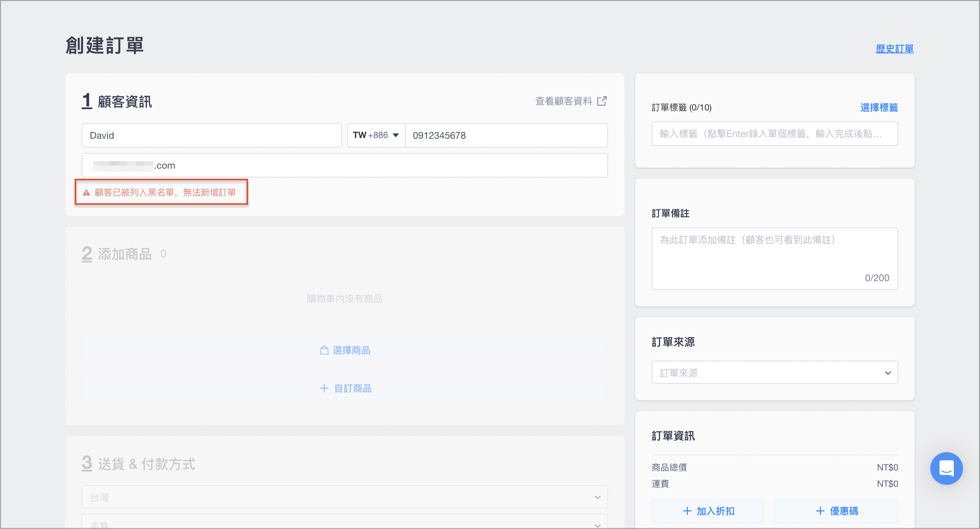Click the 訂單備註 heading
This screenshot has width=980, height=529.
pyautogui.click(x=670, y=214)
